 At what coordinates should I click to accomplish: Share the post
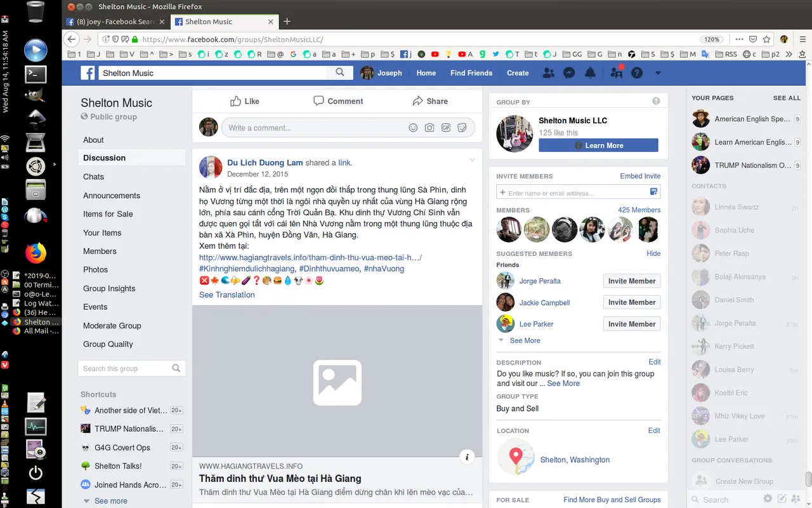[430, 101]
